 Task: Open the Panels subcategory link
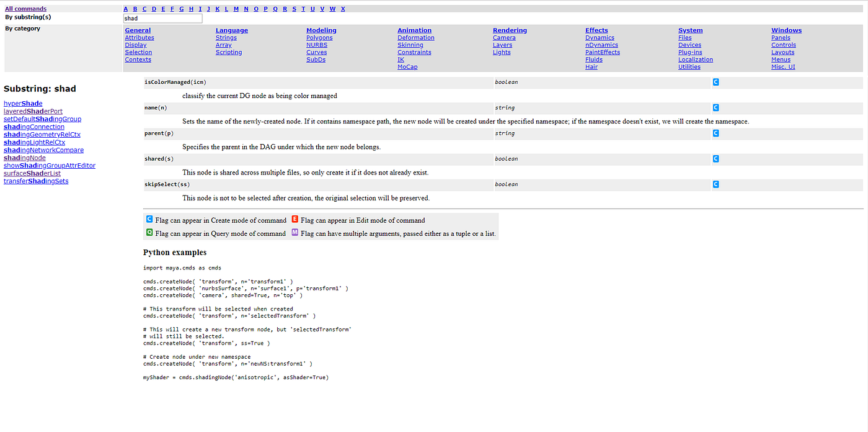point(781,37)
